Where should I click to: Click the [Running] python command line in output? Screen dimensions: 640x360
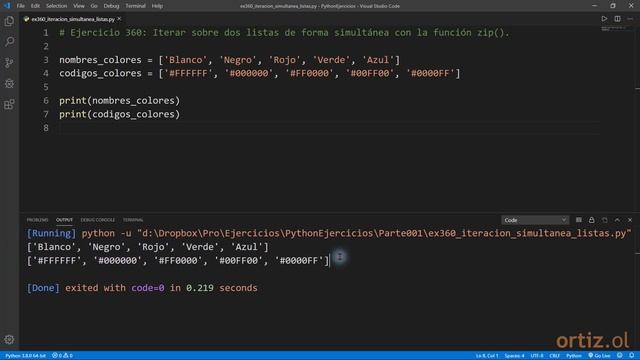(329, 233)
